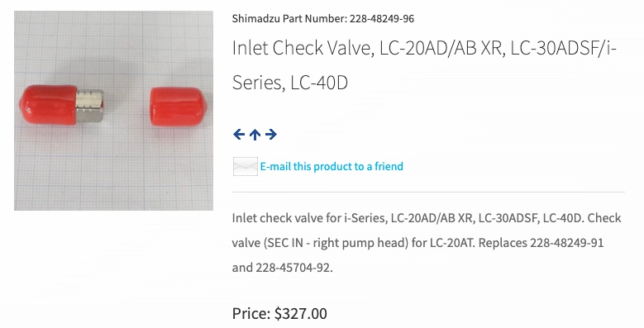Click the Inlet Check Valve title heading
Image resolution: width=644 pixels, height=328 pixels.
click(424, 65)
